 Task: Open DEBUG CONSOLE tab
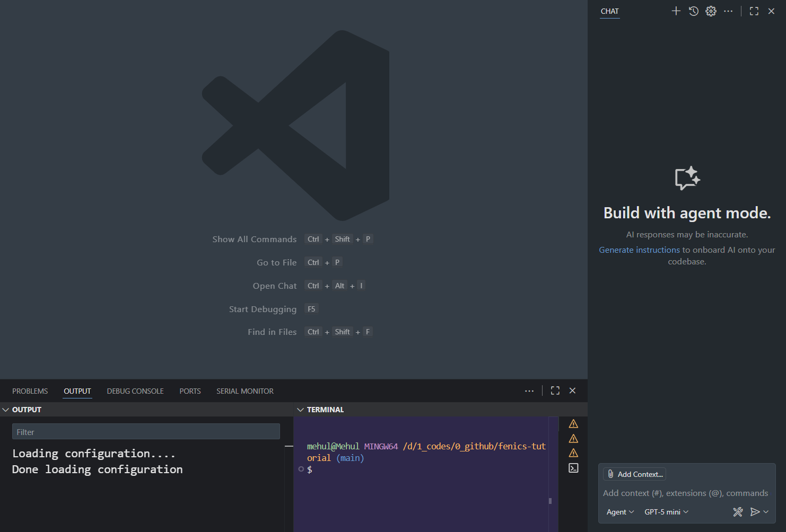[x=135, y=391]
